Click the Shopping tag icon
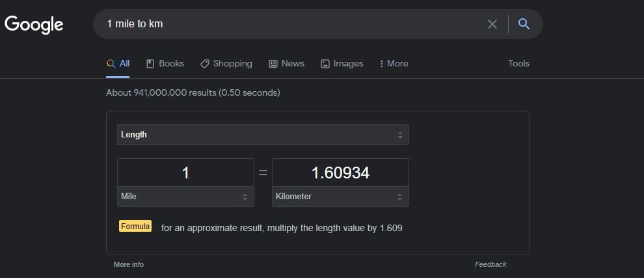The width and height of the screenshot is (644, 278). click(x=204, y=64)
